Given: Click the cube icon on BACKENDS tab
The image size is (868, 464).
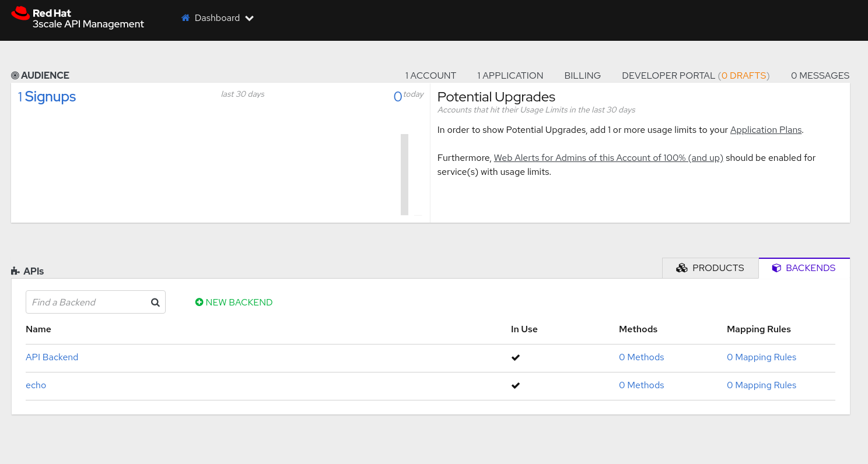Looking at the screenshot, I should [x=776, y=268].
